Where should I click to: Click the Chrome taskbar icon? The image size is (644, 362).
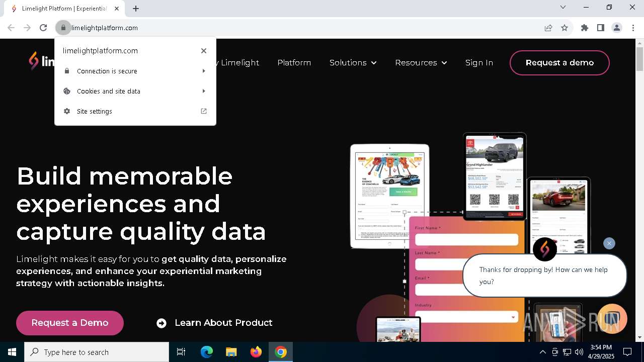281,352
